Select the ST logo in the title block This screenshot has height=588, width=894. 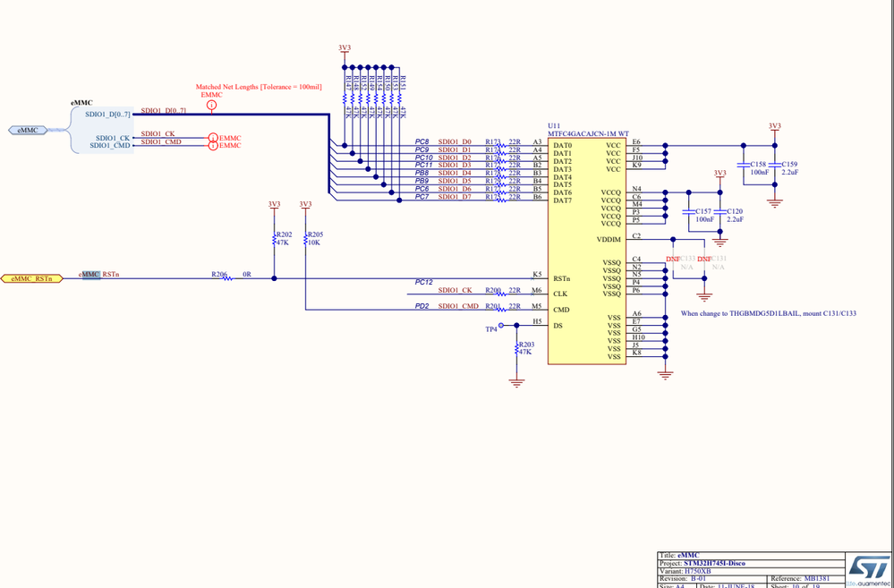pos(868,568)
